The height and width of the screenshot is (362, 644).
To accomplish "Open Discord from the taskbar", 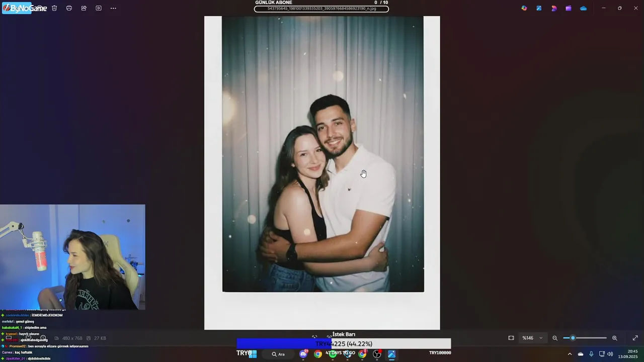I will 303,354.
